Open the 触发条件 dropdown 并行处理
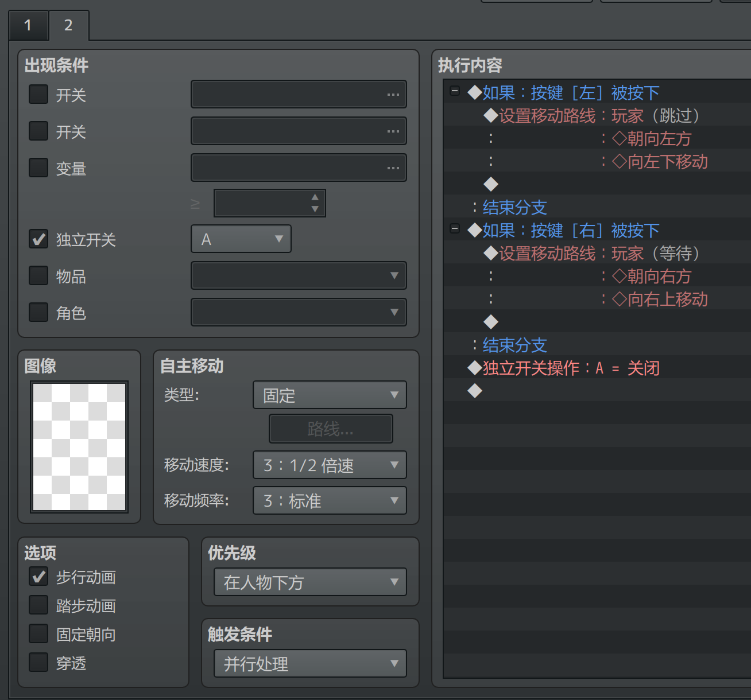This screenshot has height=700, width=751. point(310,663)
